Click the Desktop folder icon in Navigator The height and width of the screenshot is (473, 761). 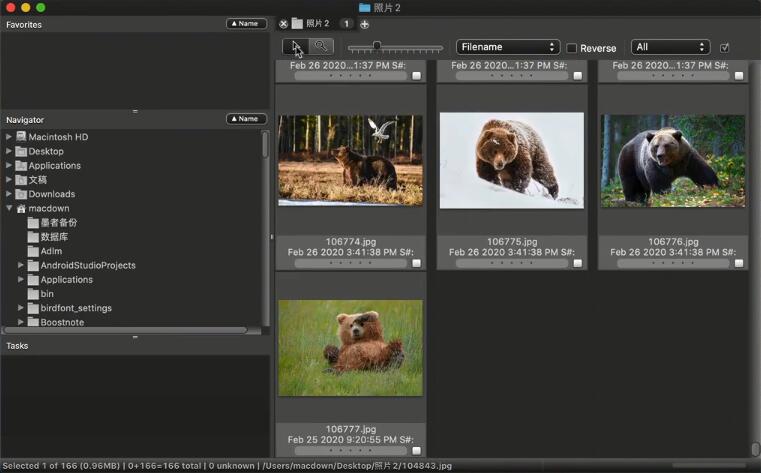21,151
